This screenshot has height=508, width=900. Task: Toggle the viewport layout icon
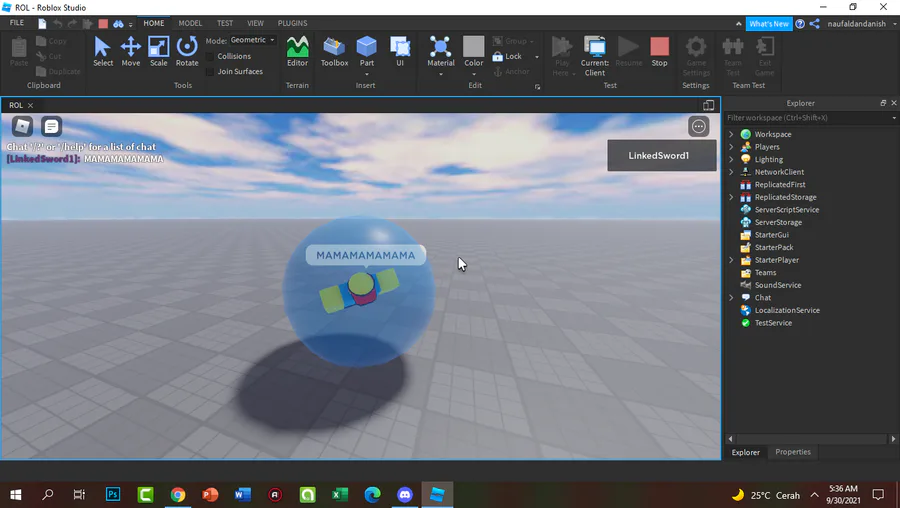tap(708, 105)
